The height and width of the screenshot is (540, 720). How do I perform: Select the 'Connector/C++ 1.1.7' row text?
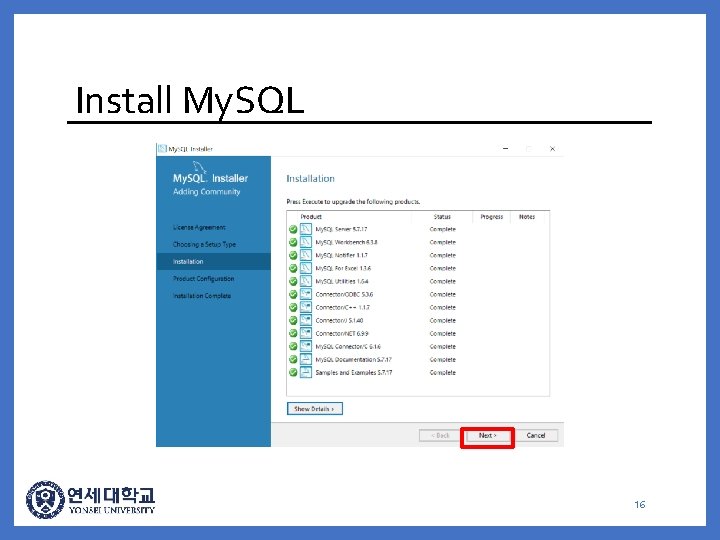click(343, 308)
